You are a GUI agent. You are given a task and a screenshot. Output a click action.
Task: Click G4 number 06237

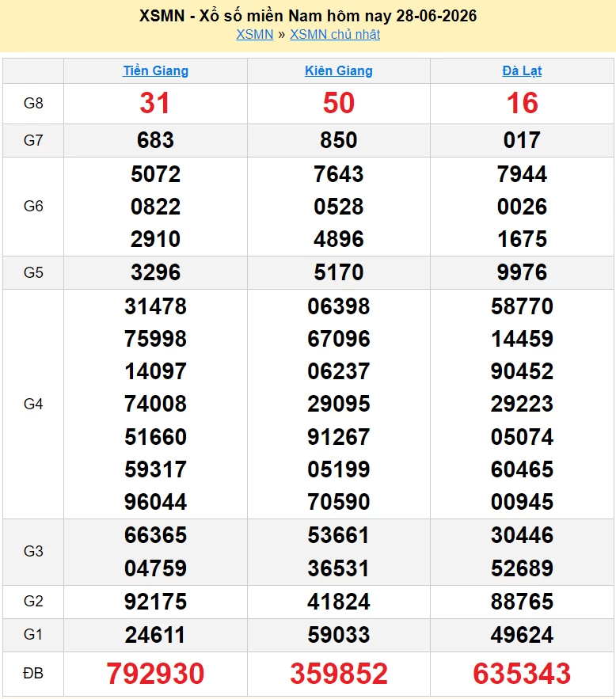click(x=339, y=371)
